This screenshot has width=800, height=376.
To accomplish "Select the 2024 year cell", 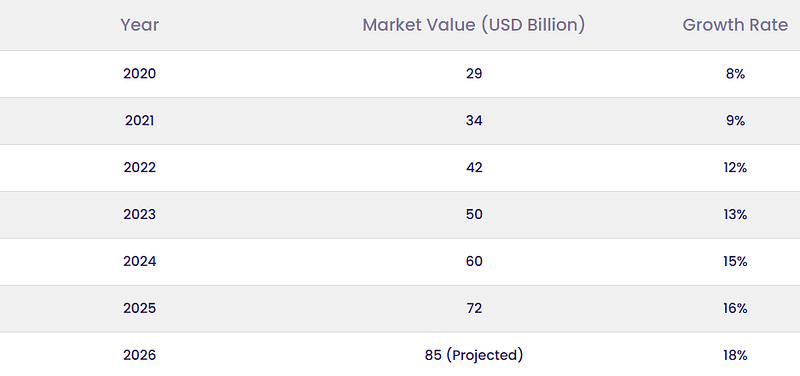I will pyautogui.click(x=139, y=262).
